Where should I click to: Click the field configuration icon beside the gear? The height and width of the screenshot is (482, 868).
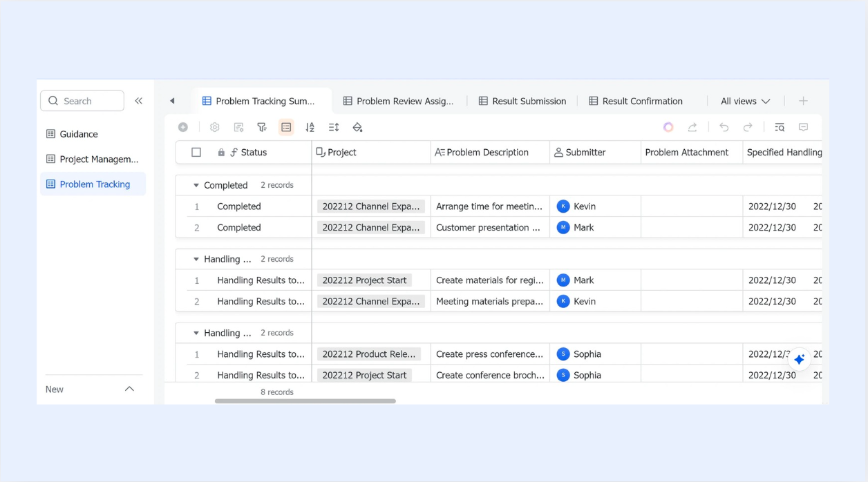click(x=238, y=127)
